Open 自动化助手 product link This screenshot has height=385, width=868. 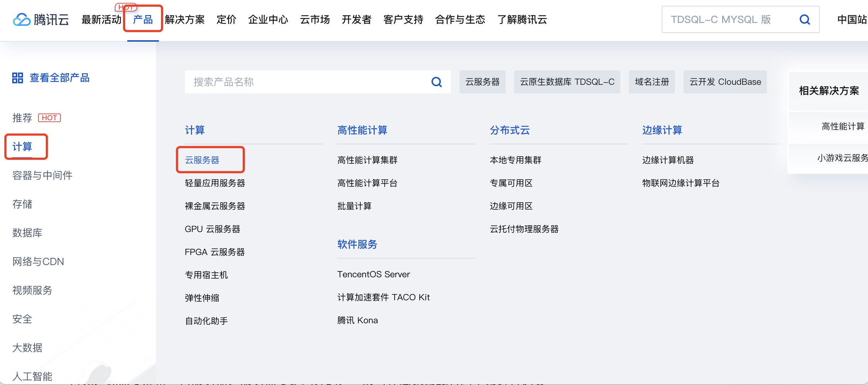tap(206, 321)
